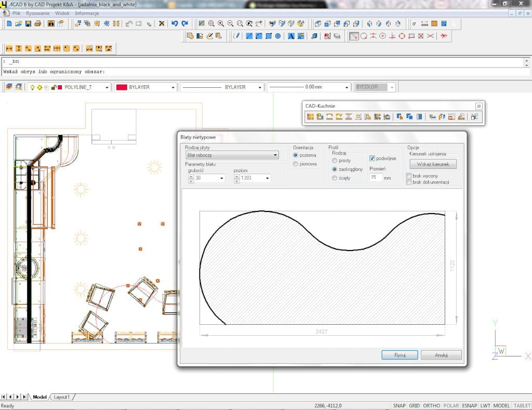Click the Rysuj button to draw the countertop
The height and width of the screenshot is (410, 532).
pos(399,354)
